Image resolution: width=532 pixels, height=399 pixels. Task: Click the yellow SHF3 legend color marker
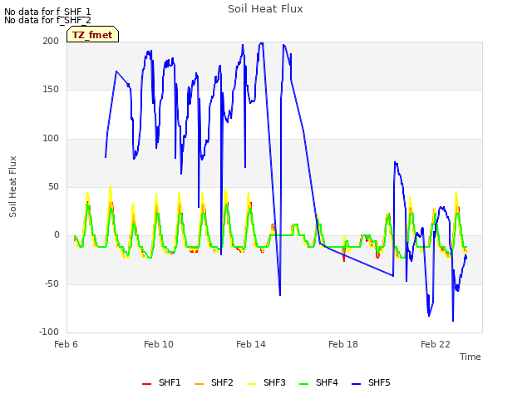click(x=251, y=384)
